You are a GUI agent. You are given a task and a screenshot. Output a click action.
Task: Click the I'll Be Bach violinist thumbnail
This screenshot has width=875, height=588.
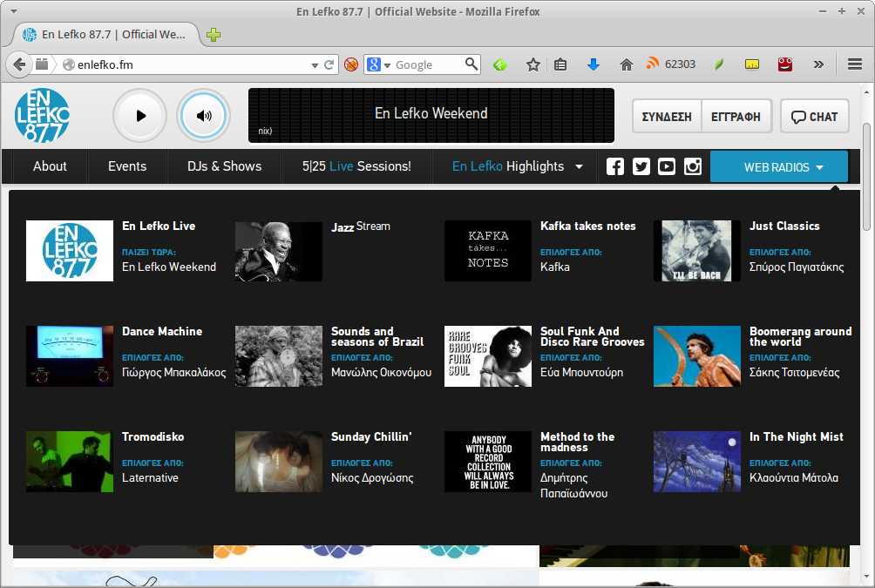click(697, 251)
